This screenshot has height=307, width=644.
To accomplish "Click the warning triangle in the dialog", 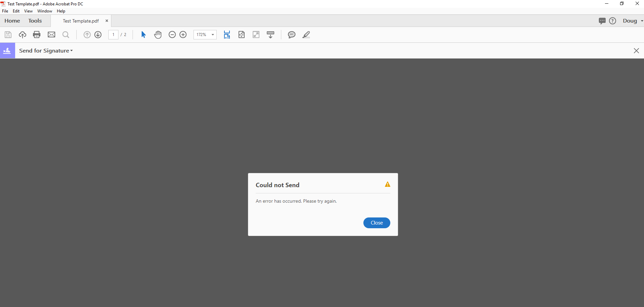I will (x=388, y=184).
